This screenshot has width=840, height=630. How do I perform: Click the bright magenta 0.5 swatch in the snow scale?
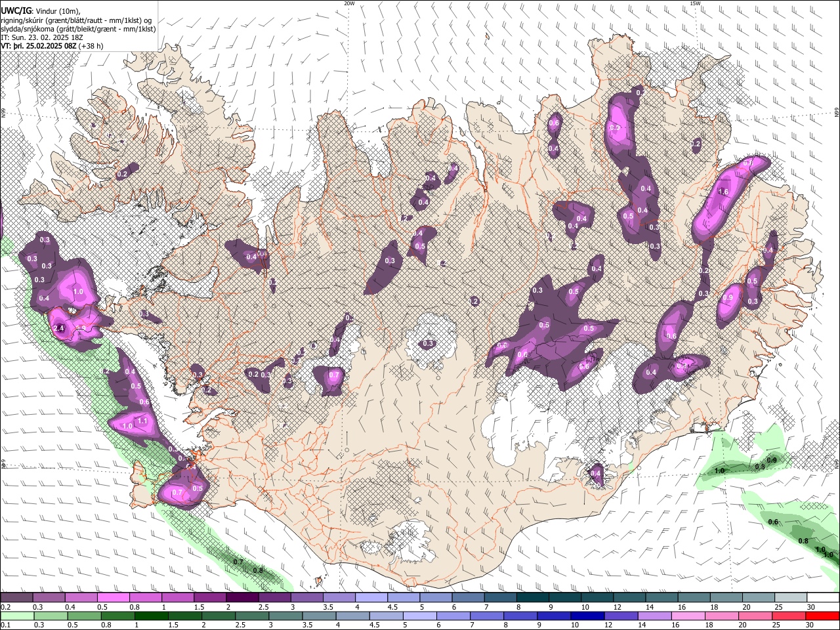coord(114,598)
